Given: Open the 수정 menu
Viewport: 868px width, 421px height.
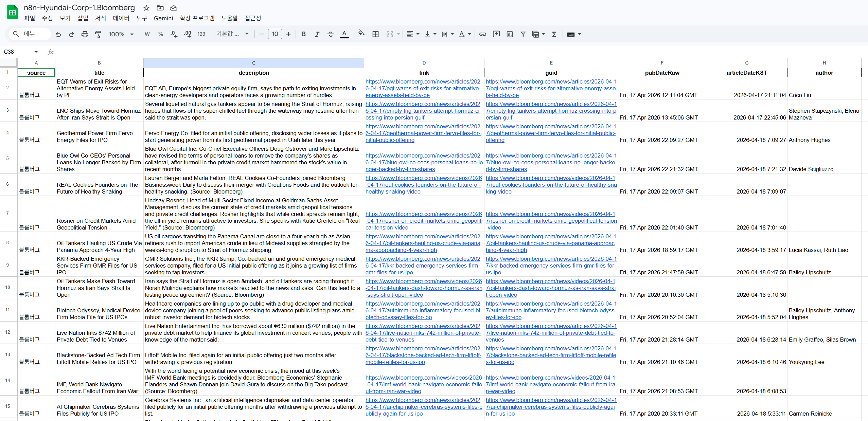Looking at the screenshot, I should (47, 18).
